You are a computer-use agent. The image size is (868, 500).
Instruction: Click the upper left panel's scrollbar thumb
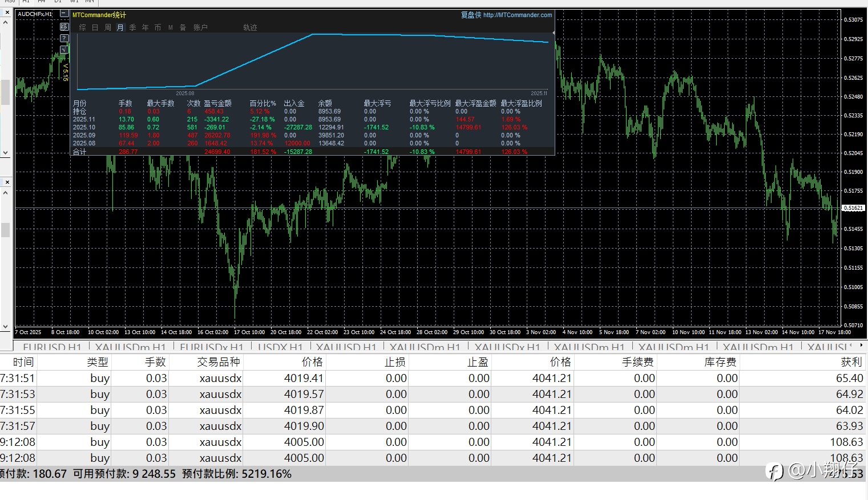click(6, 92)
